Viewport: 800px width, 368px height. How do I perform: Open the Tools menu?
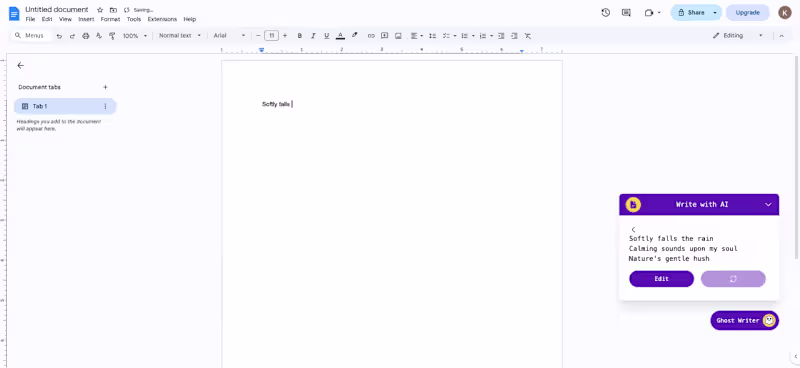134,19
